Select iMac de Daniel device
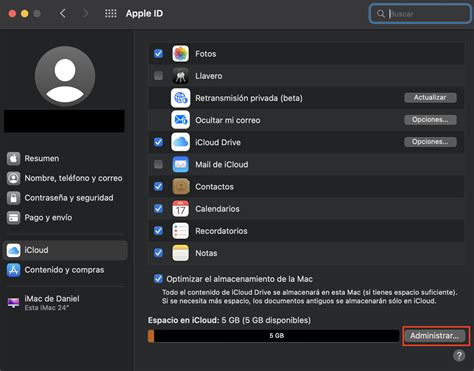The height and width of the screenshot is (371, 474). pyautogui.click(x=65, y=303)
